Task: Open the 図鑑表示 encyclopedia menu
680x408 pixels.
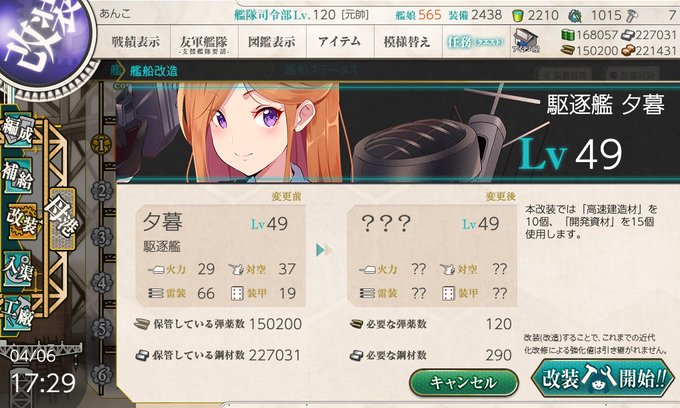Action: pyautogui.click(x=272, y=42)
